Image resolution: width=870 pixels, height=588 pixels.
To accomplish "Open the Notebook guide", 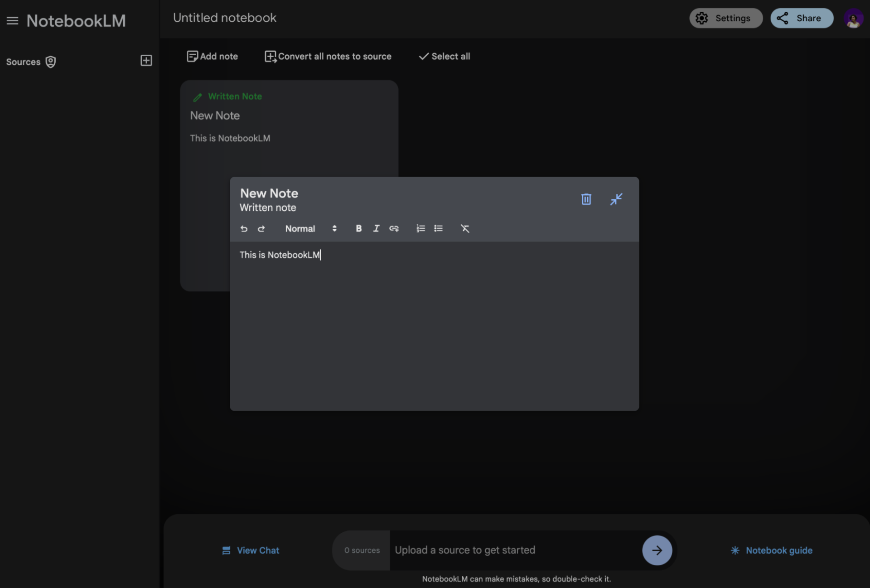I will point(771,550).
